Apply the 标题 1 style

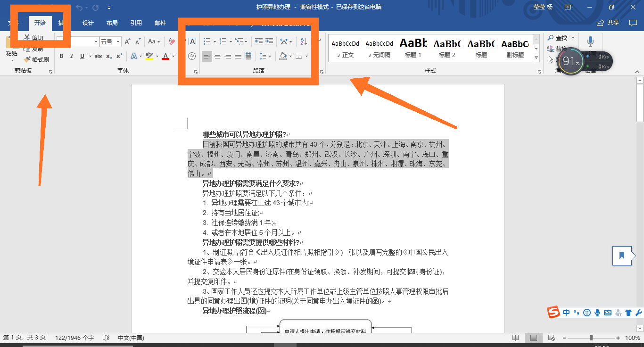(x=413, y=49)
